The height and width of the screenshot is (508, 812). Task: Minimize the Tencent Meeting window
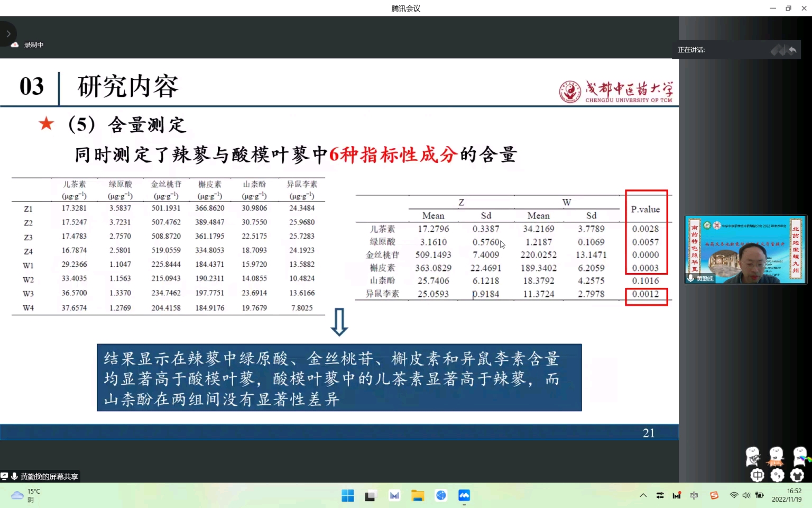point(773,8)
